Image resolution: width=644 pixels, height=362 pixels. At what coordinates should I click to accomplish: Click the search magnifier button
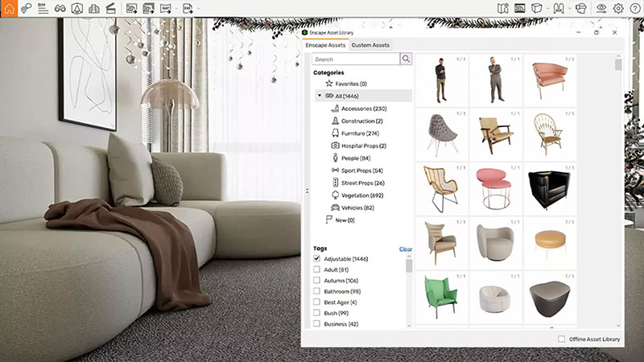click(406, 59)
